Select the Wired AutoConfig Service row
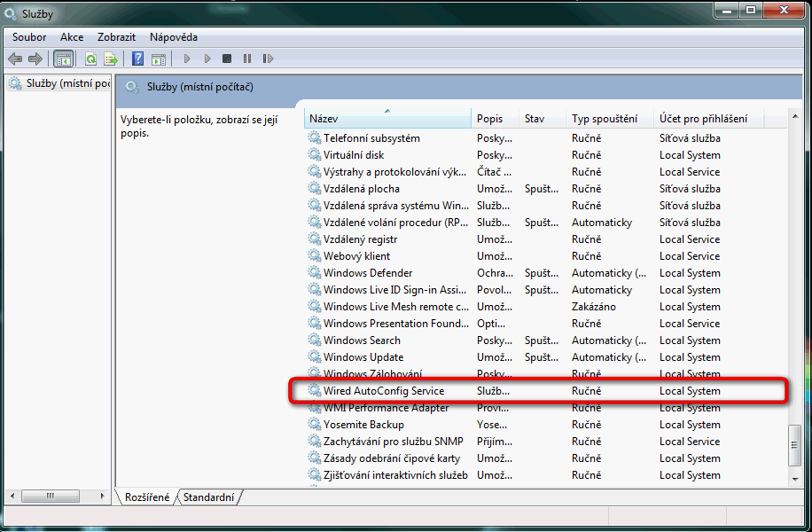The image size is (812, 532). [x=384, y=391]
